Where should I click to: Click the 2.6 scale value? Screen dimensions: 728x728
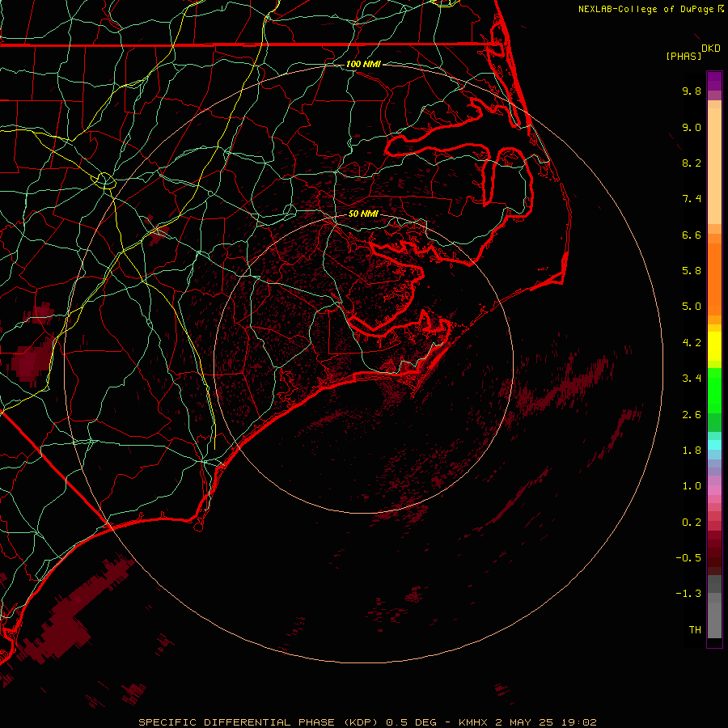click(692, 415)
